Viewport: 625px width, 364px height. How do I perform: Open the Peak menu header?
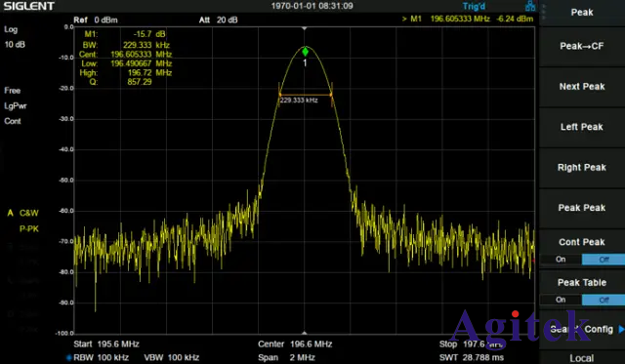click(x=582, y=13)
